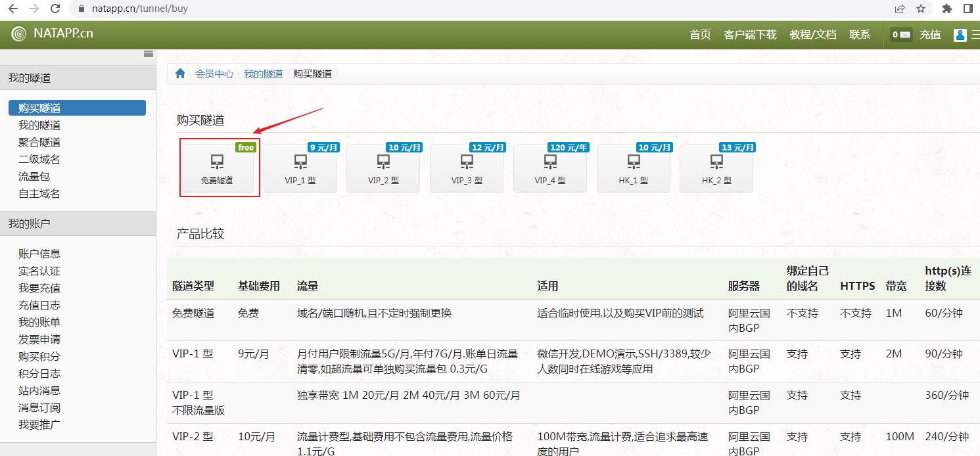The height and width of the screenshot is (456, 980).
Task: Collapse the sidebar with the hamburger icon
Action: tap(148, 54)
